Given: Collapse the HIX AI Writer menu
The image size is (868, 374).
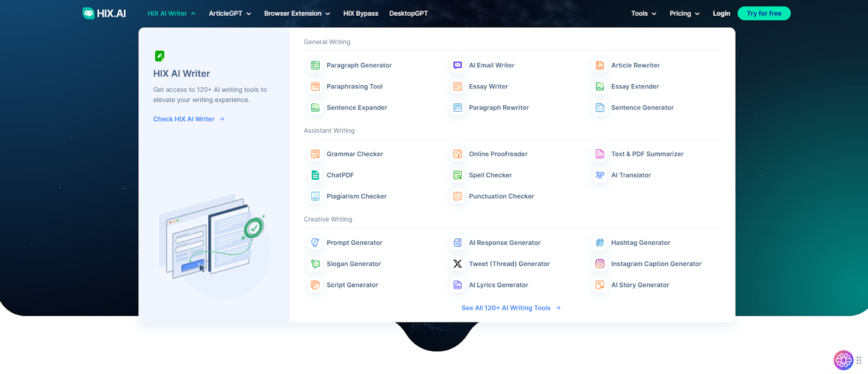Looking at the screenshot, I should [171, 14].
